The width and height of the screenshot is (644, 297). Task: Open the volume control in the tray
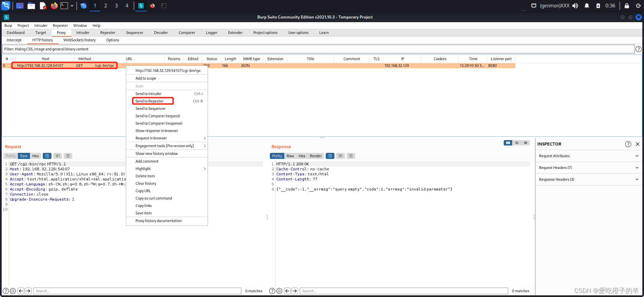click(575, 6)
